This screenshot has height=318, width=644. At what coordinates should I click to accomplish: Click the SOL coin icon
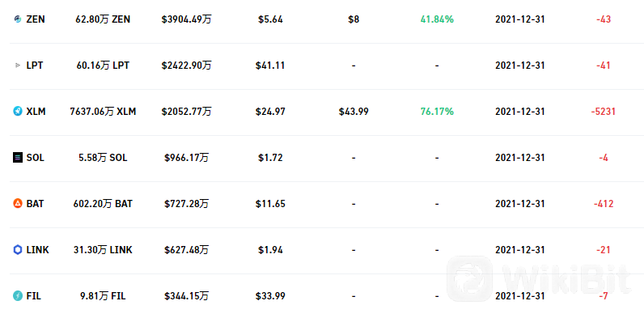click(x=17, y=157)
